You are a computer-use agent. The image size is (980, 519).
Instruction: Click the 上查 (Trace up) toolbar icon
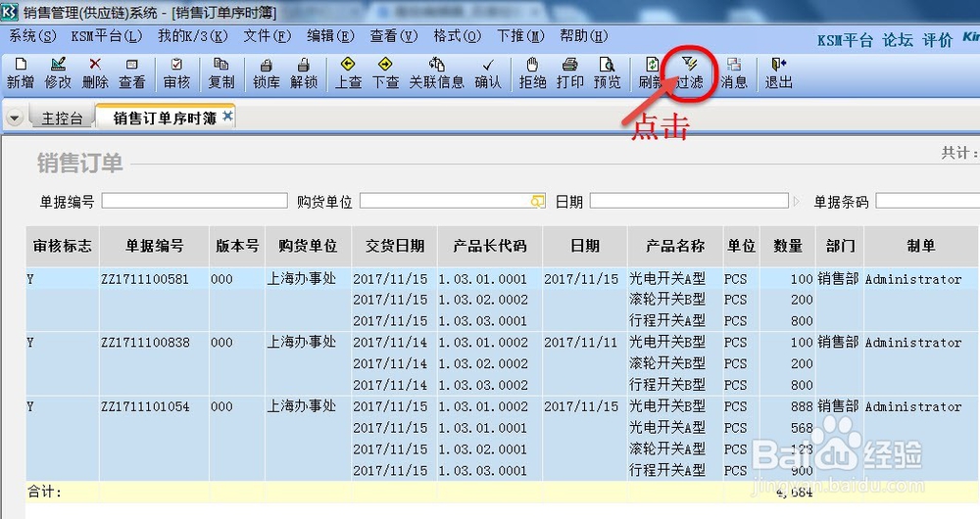tap(348, 73)
